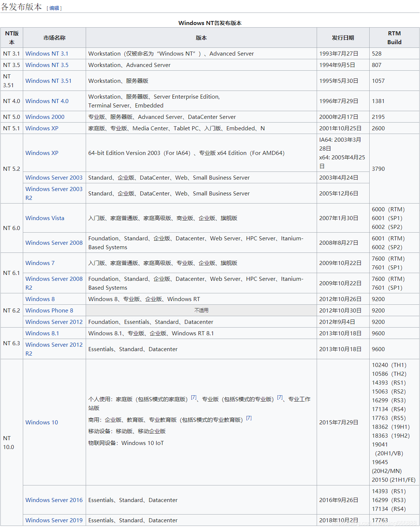Open the Windows Server 2016 link
Screen dimensions: 420x530
[x=54, y=500]
